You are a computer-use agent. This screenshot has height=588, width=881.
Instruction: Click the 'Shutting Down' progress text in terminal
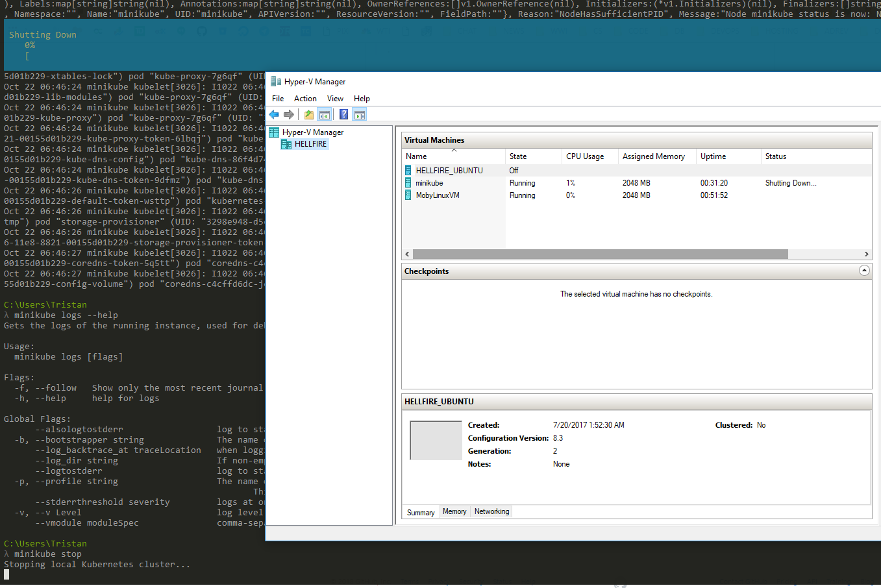(43, 35)
